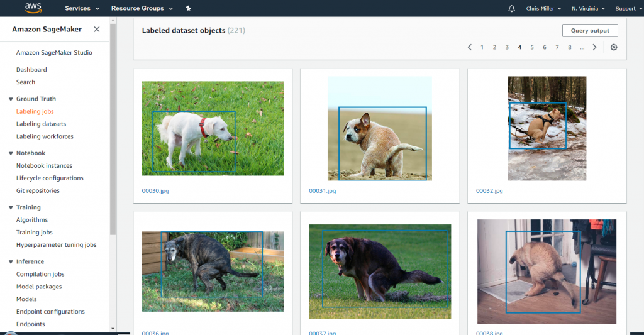Open Endpoint configurations in sidebar
The image size is (644, 335).
(50, 312)
